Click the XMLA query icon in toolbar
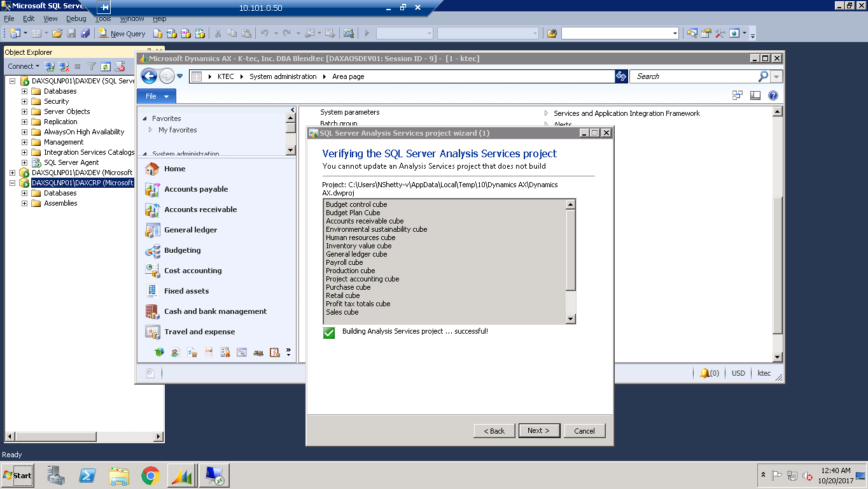Screen dimensions: 868x489 click(x=200, y=34)
